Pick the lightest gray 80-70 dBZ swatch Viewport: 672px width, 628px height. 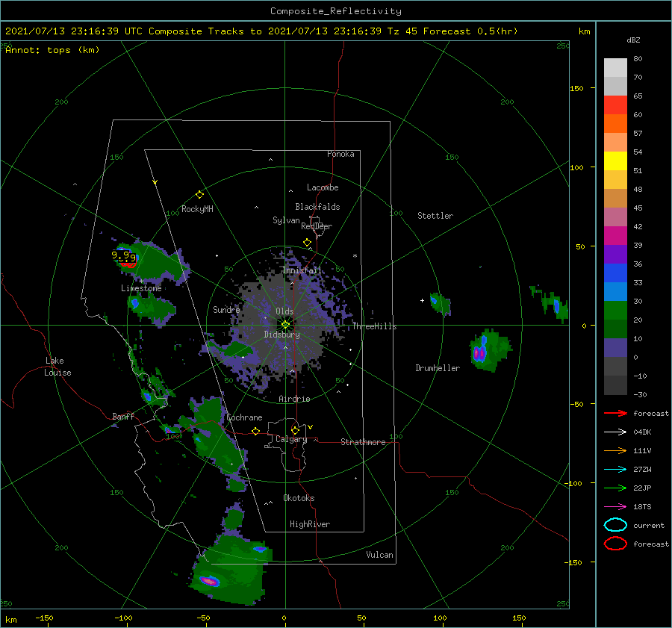click(x=615, y=67)
